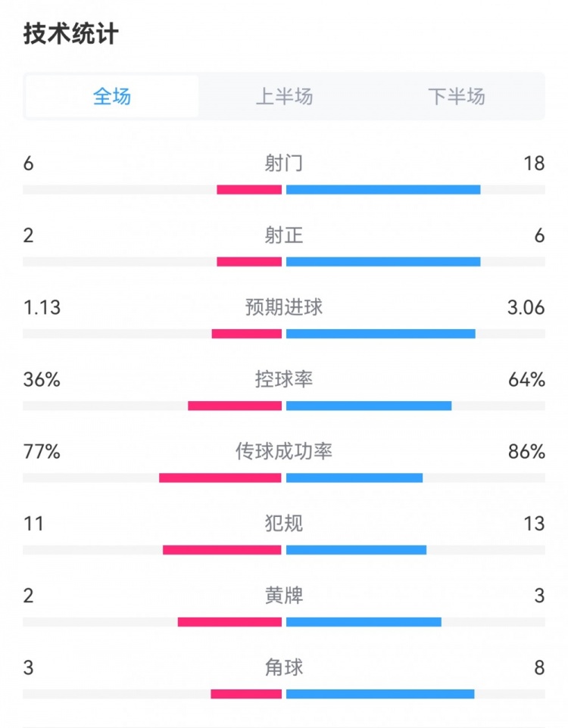This screenshot has width=568, height=728.
Task: Click the 技术统计 heading
Action: 70,34
